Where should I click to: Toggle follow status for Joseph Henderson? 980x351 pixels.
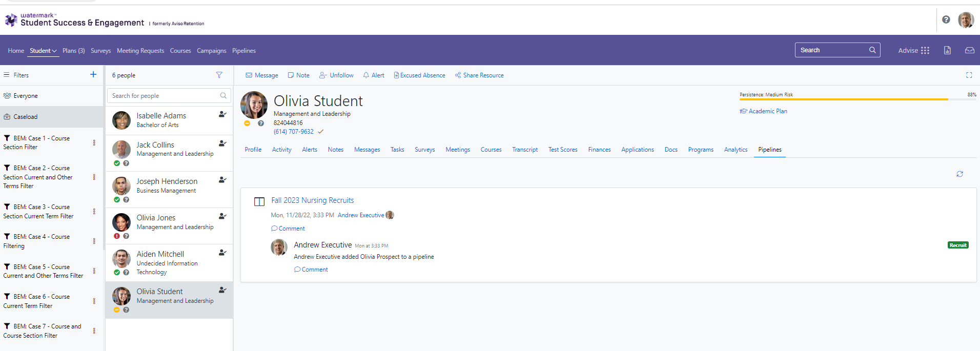click(x=222, y=180)
